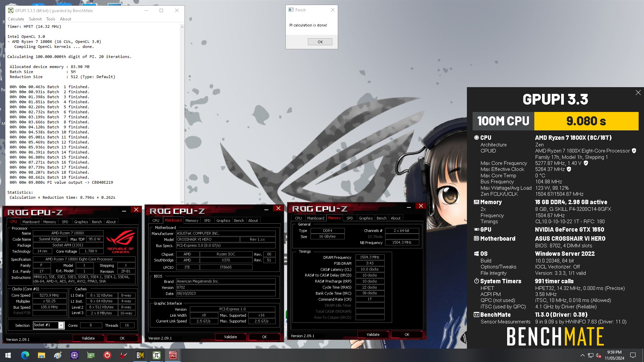
Task: Switch to ROG CPU-Z via its taskbar icon
Action: point(173,355)
